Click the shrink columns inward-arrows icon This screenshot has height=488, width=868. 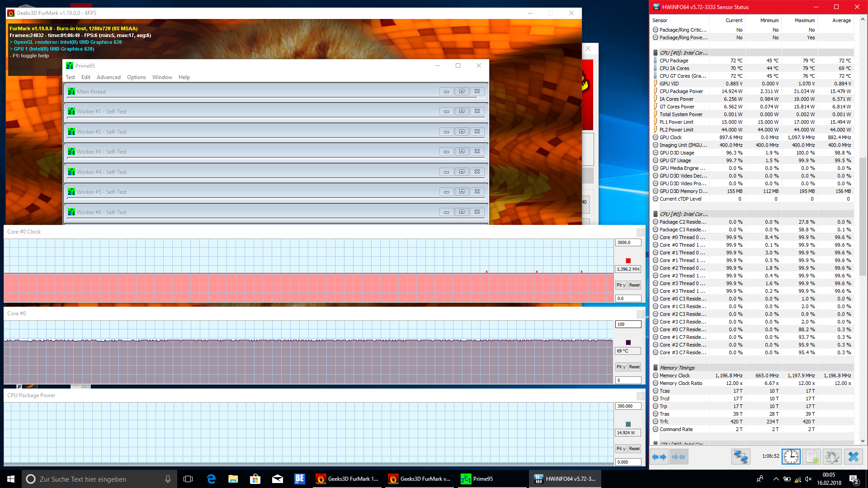pos(679,457)
